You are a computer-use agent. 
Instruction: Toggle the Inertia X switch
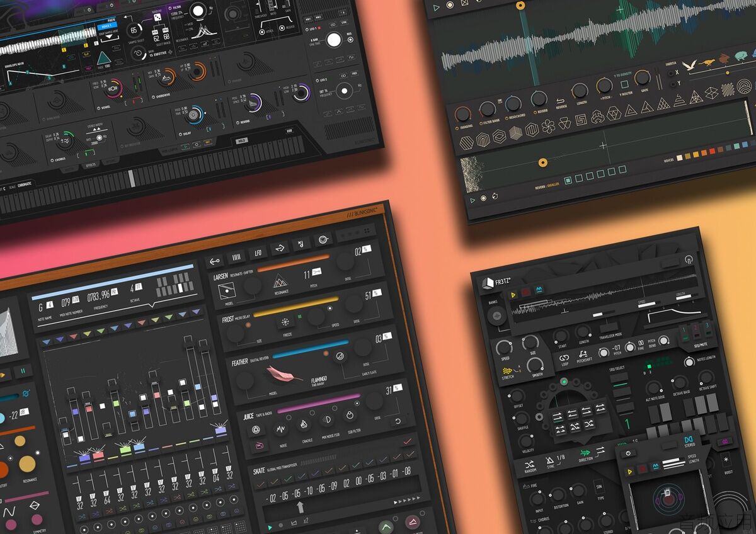tap(670, 72)
